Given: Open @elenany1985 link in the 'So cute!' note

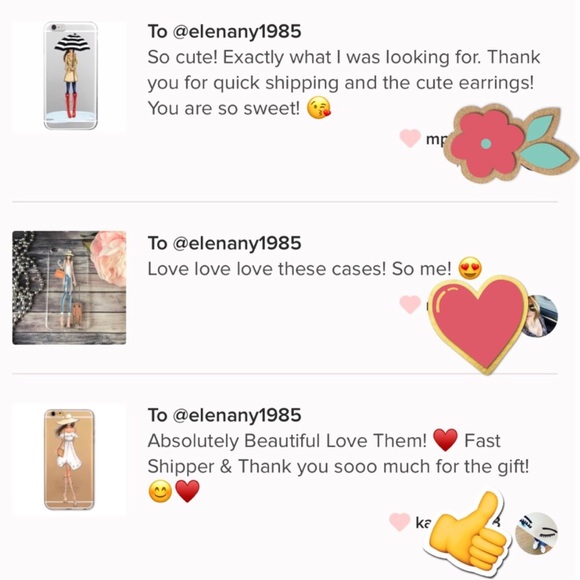Looking at the screenshot, I should [x=237, y=31].
